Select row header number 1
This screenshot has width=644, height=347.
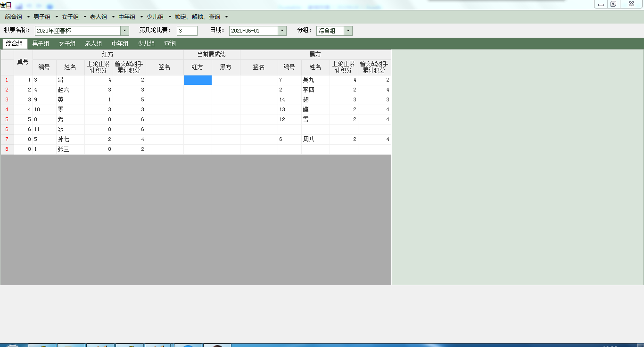(x=7, y=80)
